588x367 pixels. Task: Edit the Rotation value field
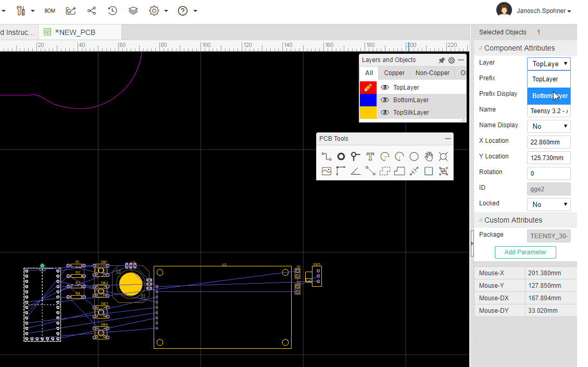[548, 173]
